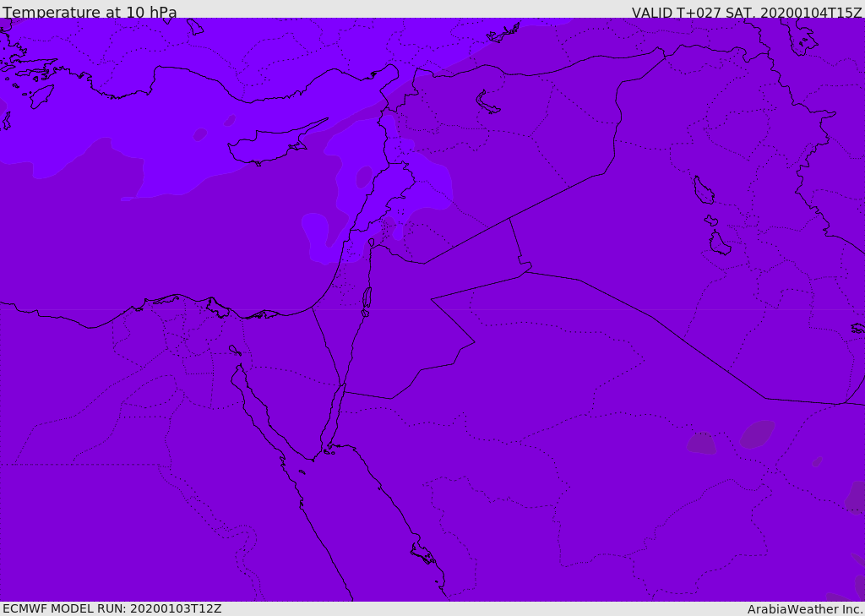Click the 'Temperature at 10 hPa' title text
The height and width of the screenshot is (616, 865).
[90, 12]
